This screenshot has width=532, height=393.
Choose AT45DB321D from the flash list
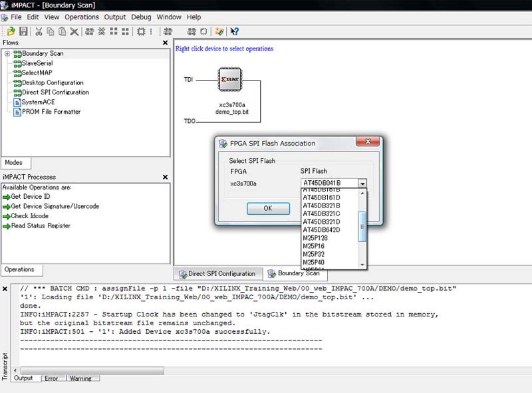[x=329, y=222]
